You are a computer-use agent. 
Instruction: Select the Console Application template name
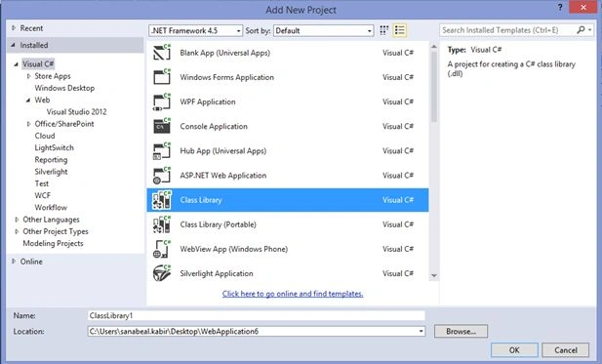click(214, 126)
